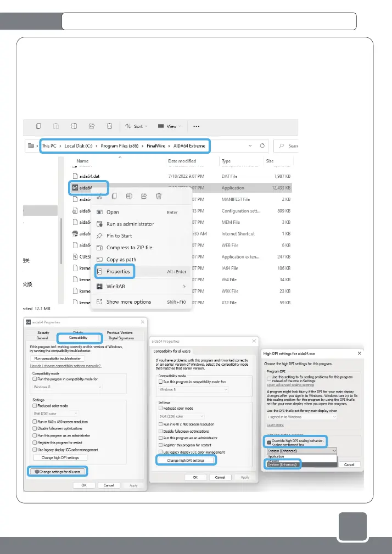Click the Rename icon in context menu
The height and width of the screenshot is (554, 392).
coord(129,196)
